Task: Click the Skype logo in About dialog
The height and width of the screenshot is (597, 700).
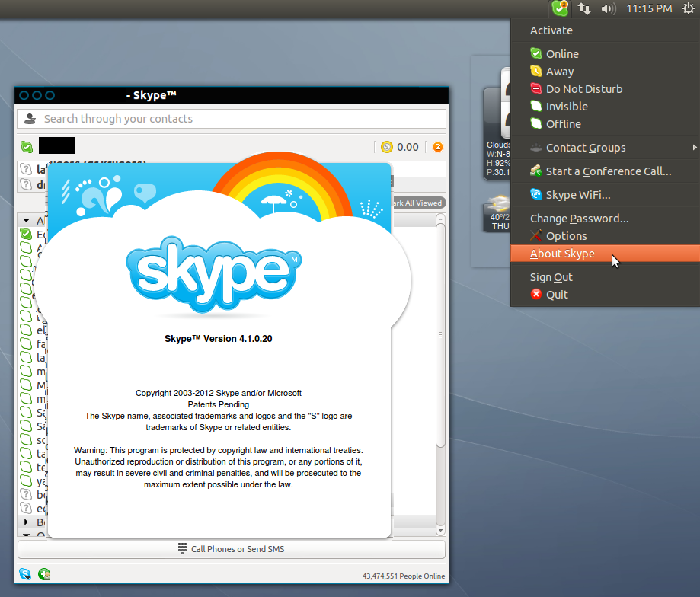Action: pyautogui.click(x=214, y=273)
